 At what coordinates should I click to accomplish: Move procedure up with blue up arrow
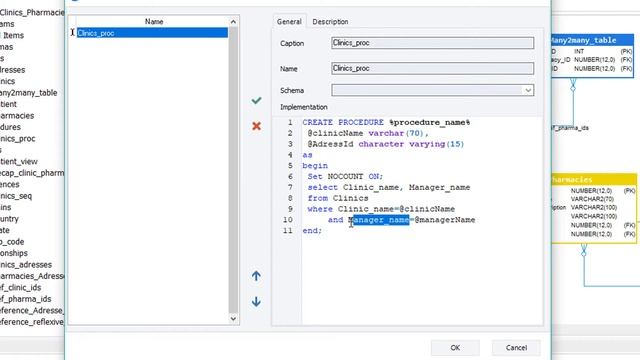256,276
